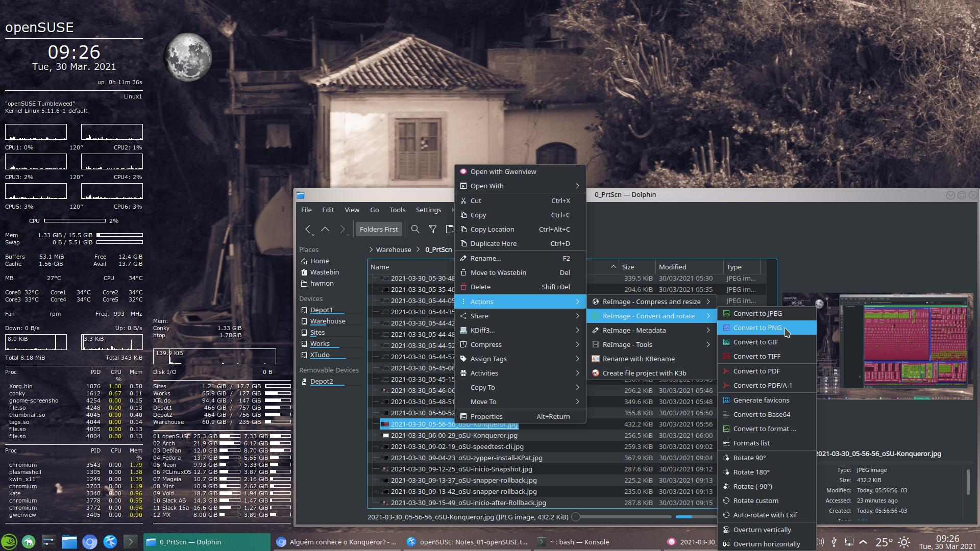Screen dimensions: 980x551
Task: Click the Cut scissors icon in context menu
Action: (x=463, y=201)
